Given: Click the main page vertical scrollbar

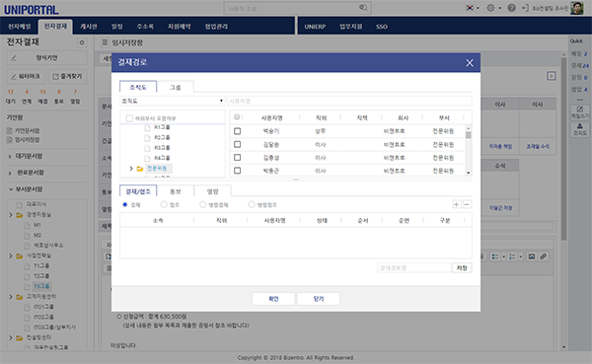Looking at the screenshot, I should [x=563, y=149].
